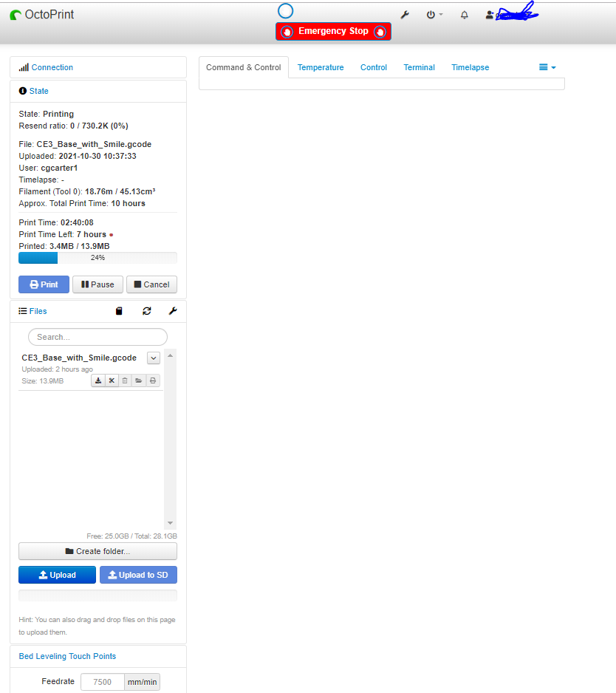Click the Feedrate input field
Image resolution: width=616 pixels, height=693 pixels.
tap(103, 682)
